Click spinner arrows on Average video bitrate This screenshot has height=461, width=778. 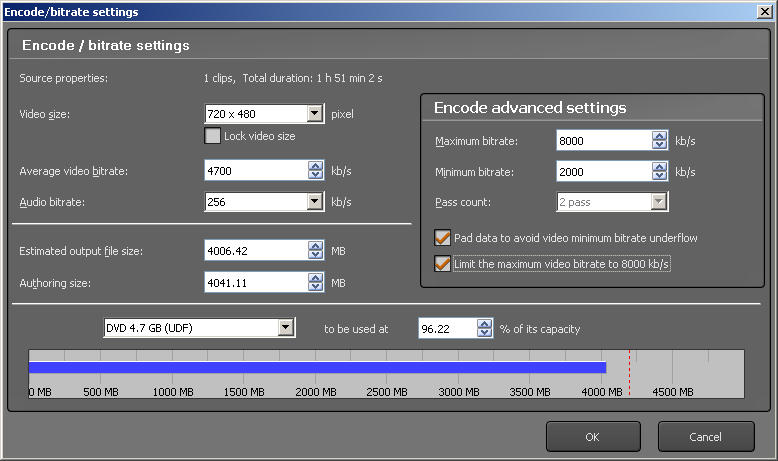tap(316, 171)
